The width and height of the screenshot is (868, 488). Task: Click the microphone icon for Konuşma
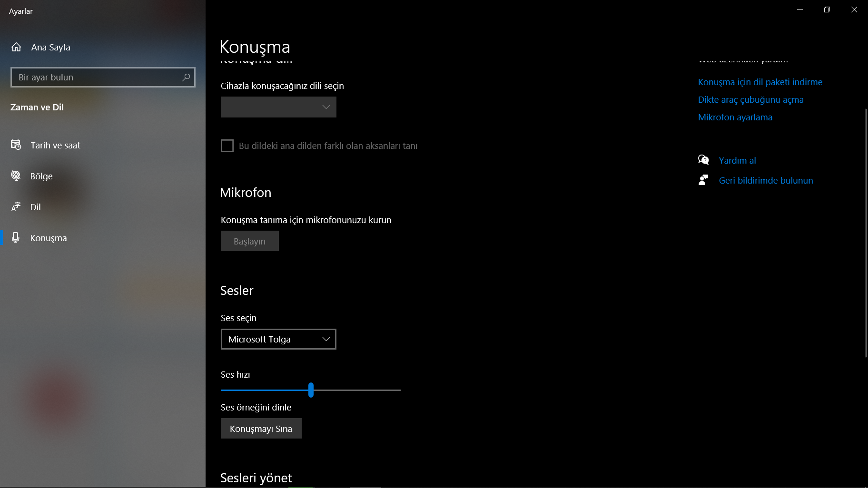(x=16, y=238)
